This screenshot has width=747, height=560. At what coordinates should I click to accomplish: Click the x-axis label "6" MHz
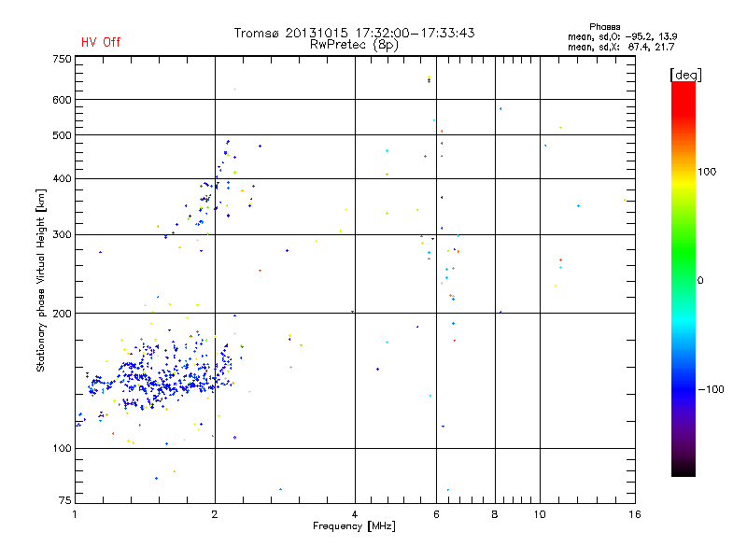pyautogui.click(x=436, y=514)
